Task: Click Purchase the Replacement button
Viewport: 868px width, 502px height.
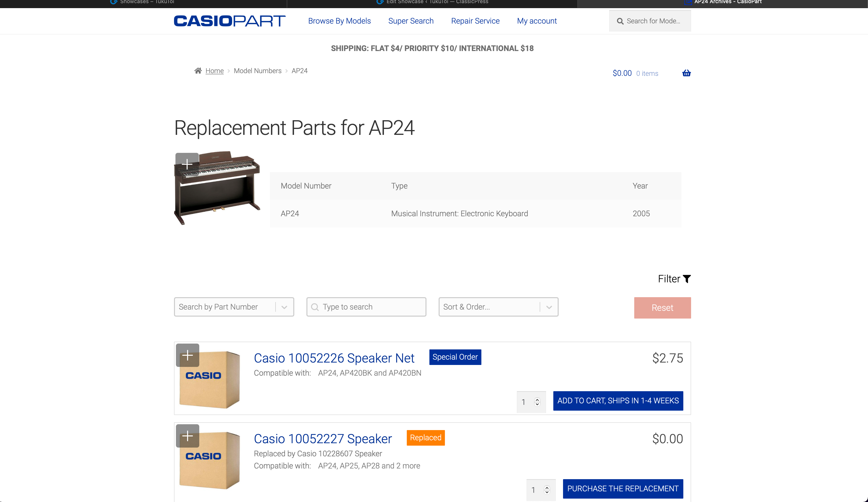Action: (623, 489)
